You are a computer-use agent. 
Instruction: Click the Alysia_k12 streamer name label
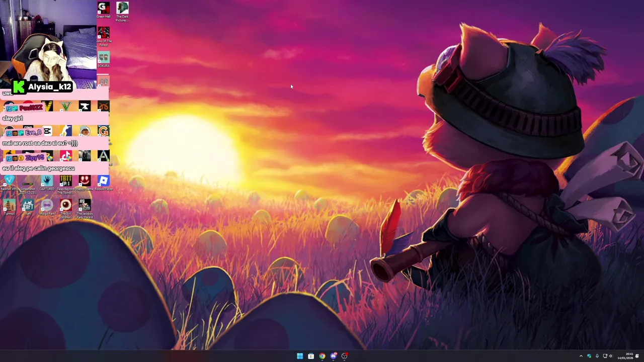point(50,86)
